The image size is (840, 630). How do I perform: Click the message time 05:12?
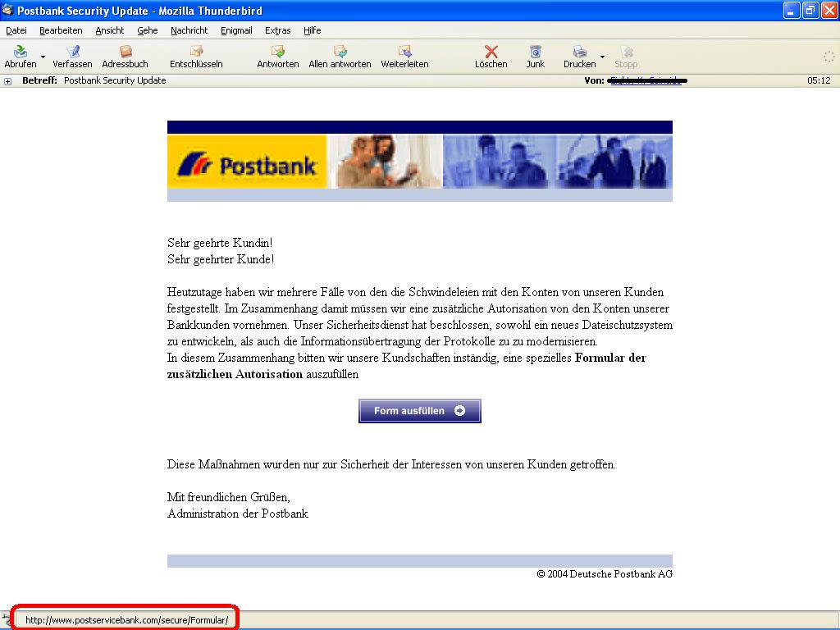pos(819,80)
